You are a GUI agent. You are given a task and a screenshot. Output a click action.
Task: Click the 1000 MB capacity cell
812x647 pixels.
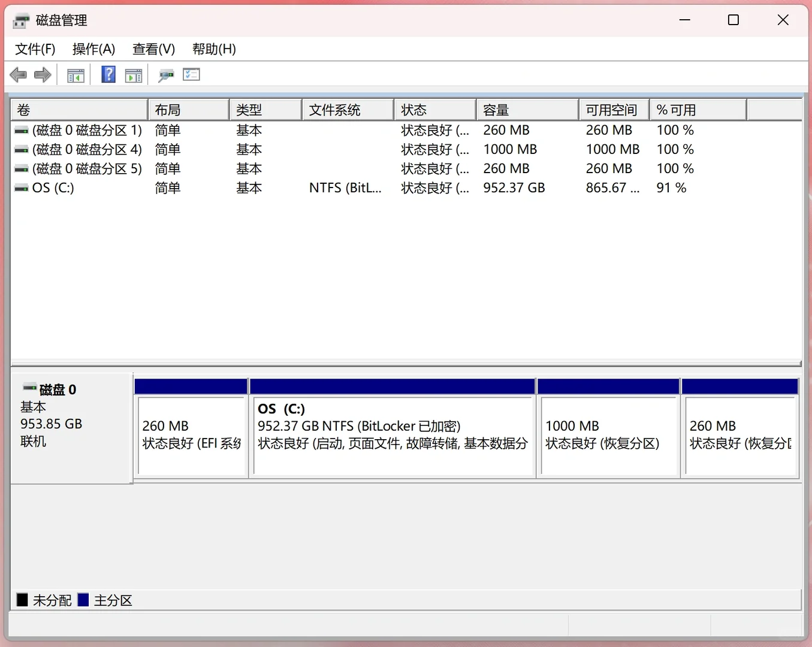click(510, 150)
